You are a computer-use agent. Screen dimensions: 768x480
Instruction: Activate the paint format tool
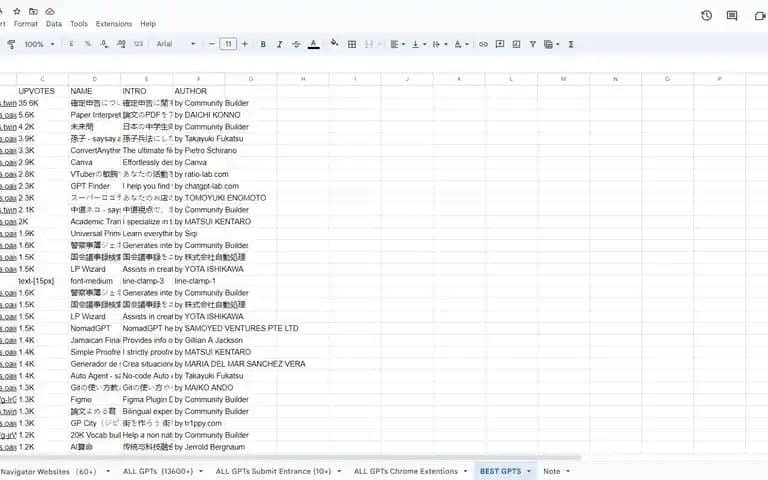11,44
